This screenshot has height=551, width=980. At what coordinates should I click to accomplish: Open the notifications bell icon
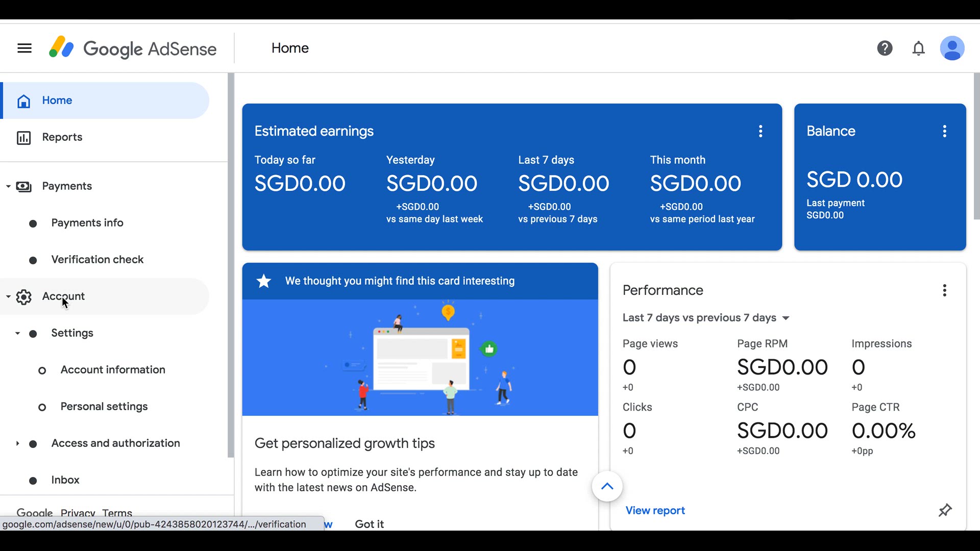coord(918,48)
